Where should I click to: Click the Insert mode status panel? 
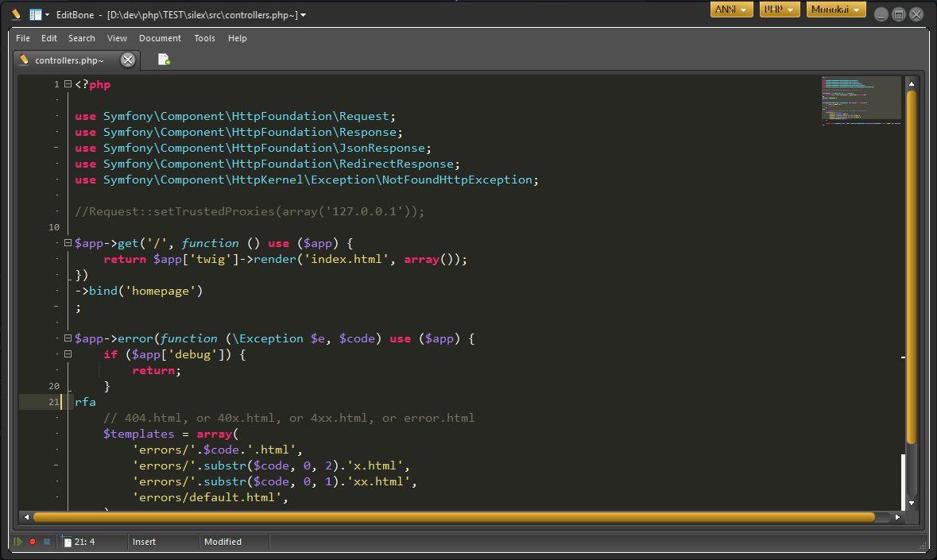(144, 542)
